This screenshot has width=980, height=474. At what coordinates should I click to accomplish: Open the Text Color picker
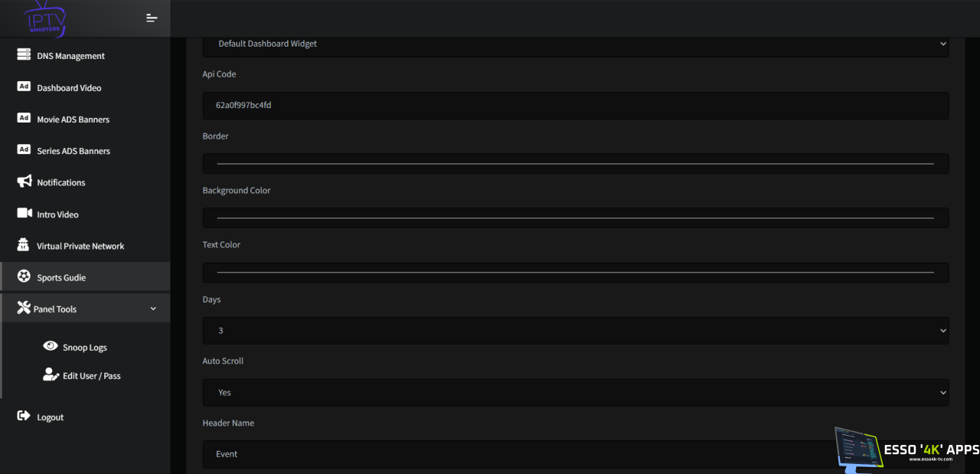(575, 273)
